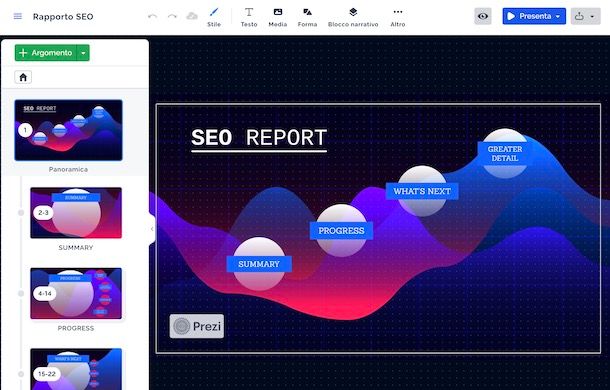Click the redo arrow
Image resolution: width=610 pixels, height=390 pixels.
(x=172, y=16)
